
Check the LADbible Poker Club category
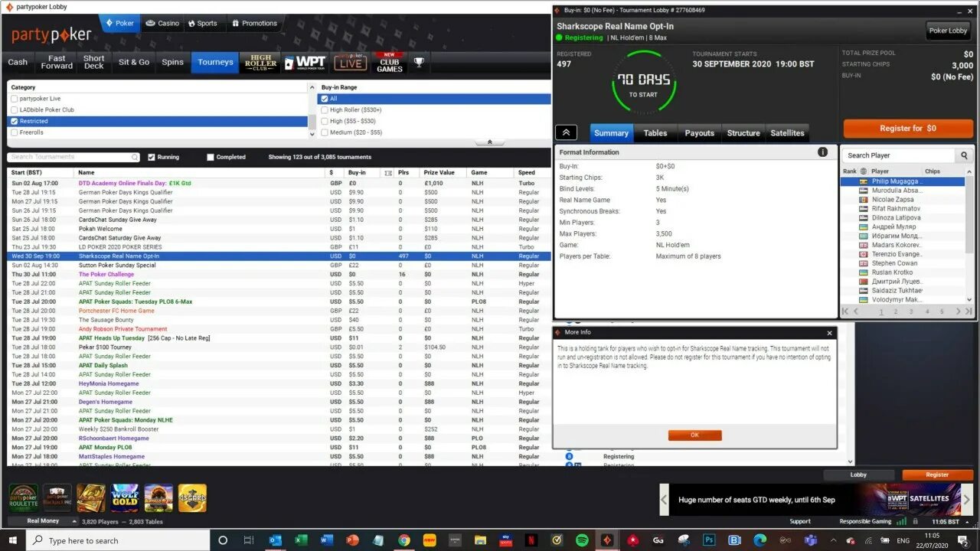pyautogui.click(x=15, y=109)
